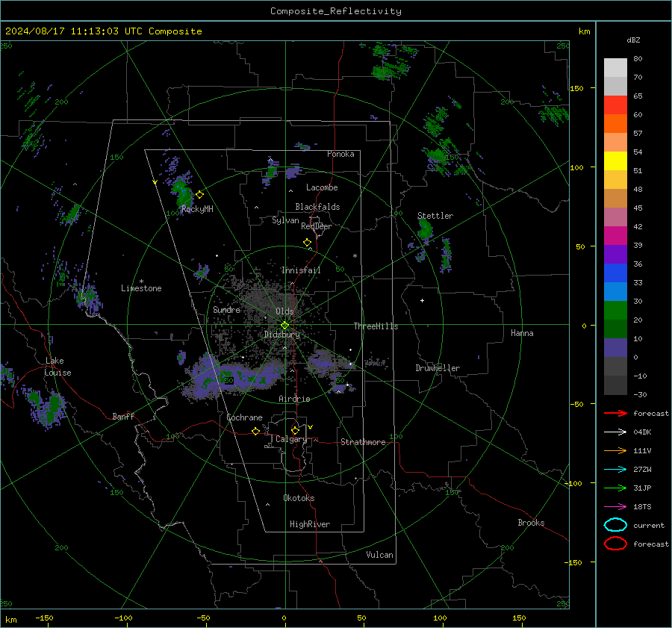Click the green storm cell above RockyMH
Screen dimensions: 672x628
183,192
